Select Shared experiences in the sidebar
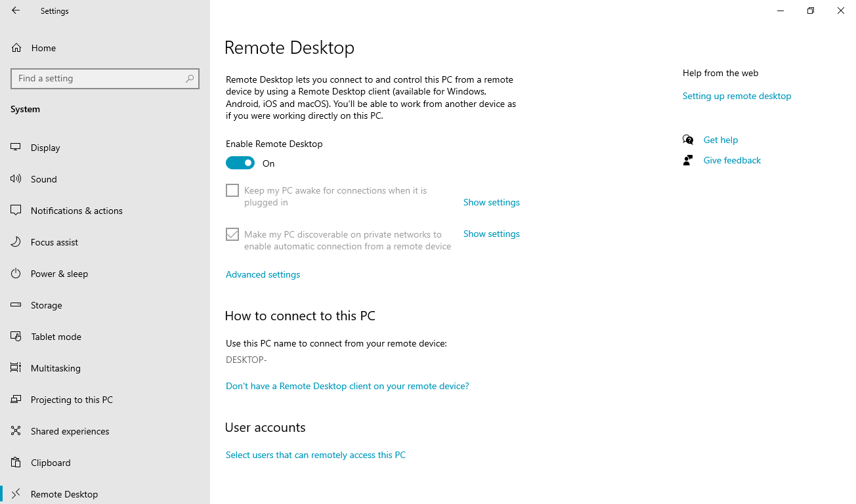The image size is (856, 504). (x=70, y=430)
